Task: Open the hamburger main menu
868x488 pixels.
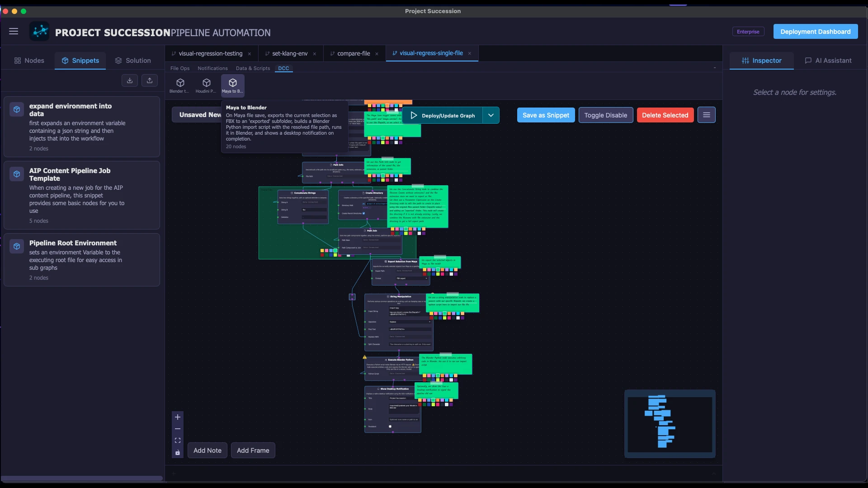Action: [14, 32]
